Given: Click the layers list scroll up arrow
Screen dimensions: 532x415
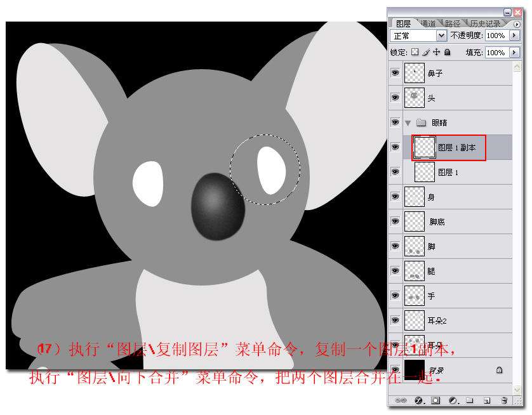Looking at the screenshot, I should [517, 67].
